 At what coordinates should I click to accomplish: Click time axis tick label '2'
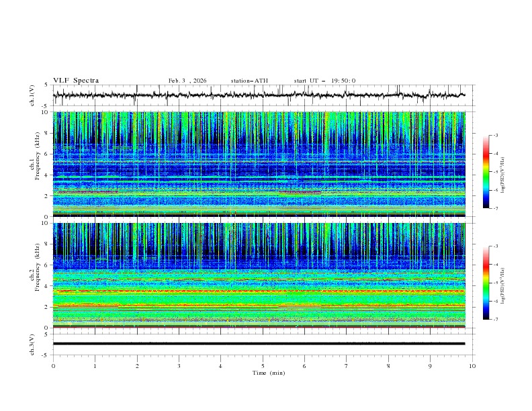(x=137, y=366)
